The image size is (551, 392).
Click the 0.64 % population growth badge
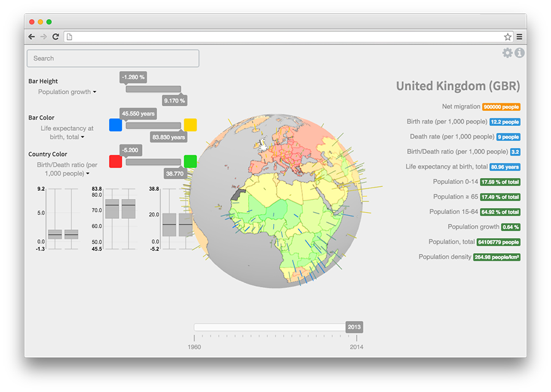pos(511,227)
